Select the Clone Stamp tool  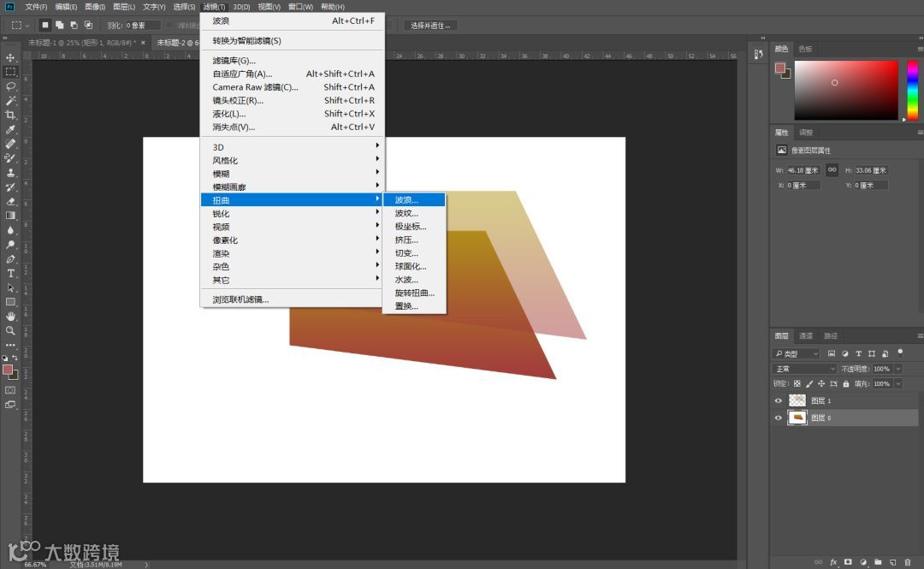pyautogui.click(x=10, y=172)
